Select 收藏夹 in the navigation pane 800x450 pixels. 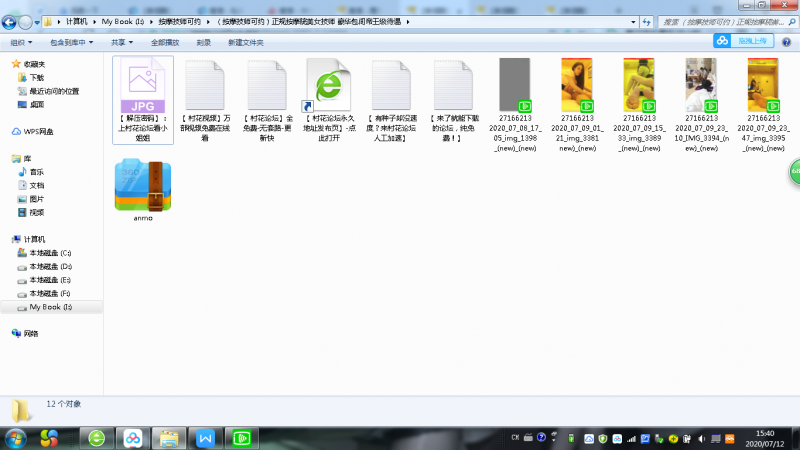pyautogui.click(x=34, y=64)
